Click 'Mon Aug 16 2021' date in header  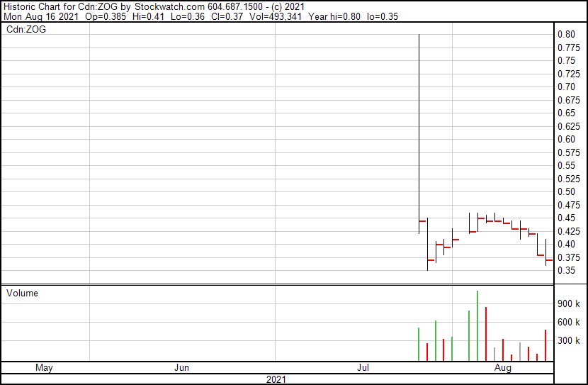41,16
